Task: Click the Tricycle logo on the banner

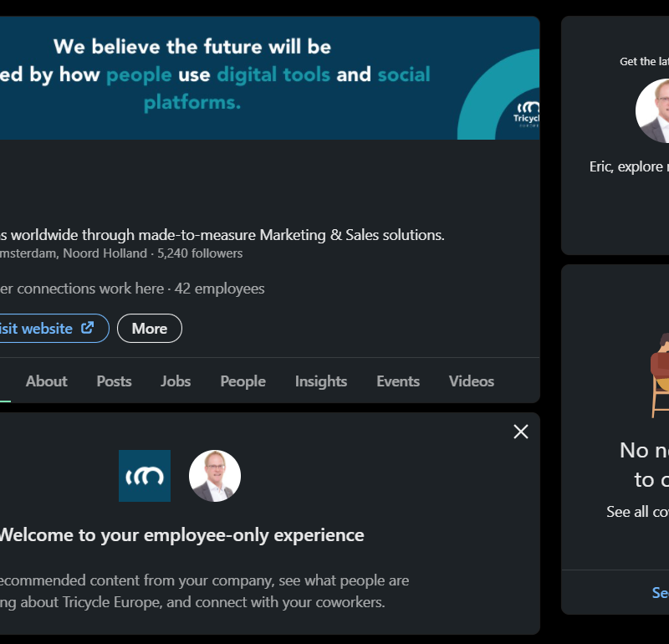Action: (527, 114)
